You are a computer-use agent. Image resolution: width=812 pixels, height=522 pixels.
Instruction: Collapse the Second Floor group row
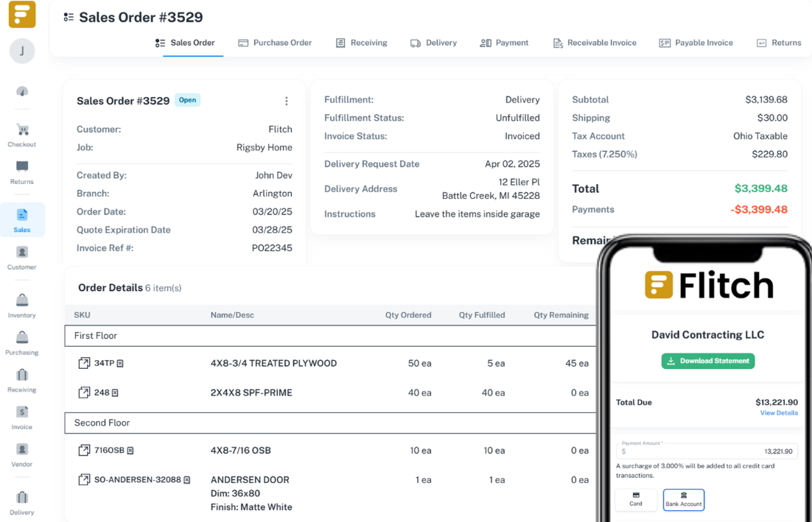click(330, 423)
